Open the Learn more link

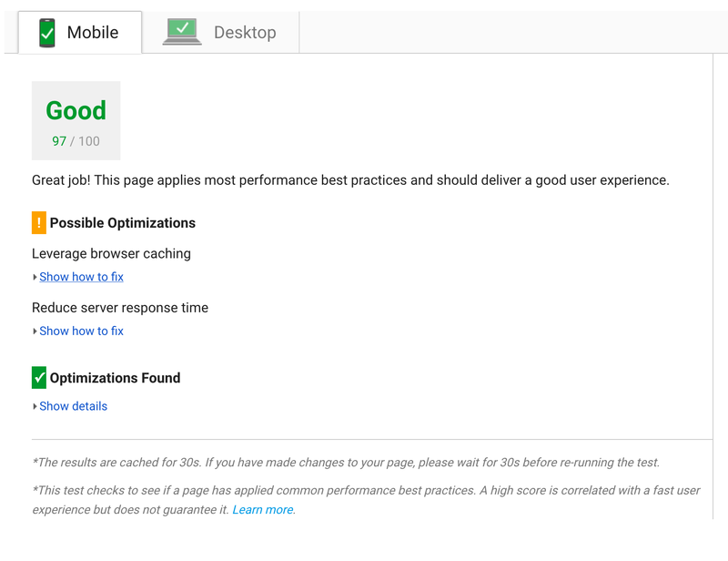coord(263,510)
